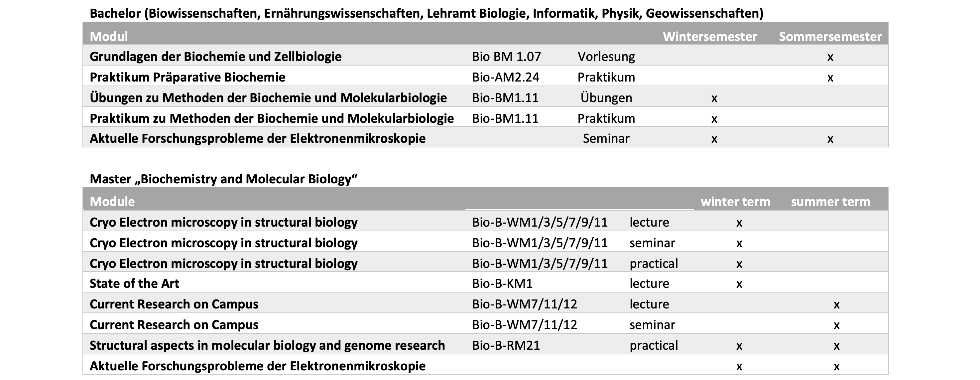Viewport: 980px width, 380px height.
Task: Click the 'winter term' column header
Action: click(x=735, y=201)
